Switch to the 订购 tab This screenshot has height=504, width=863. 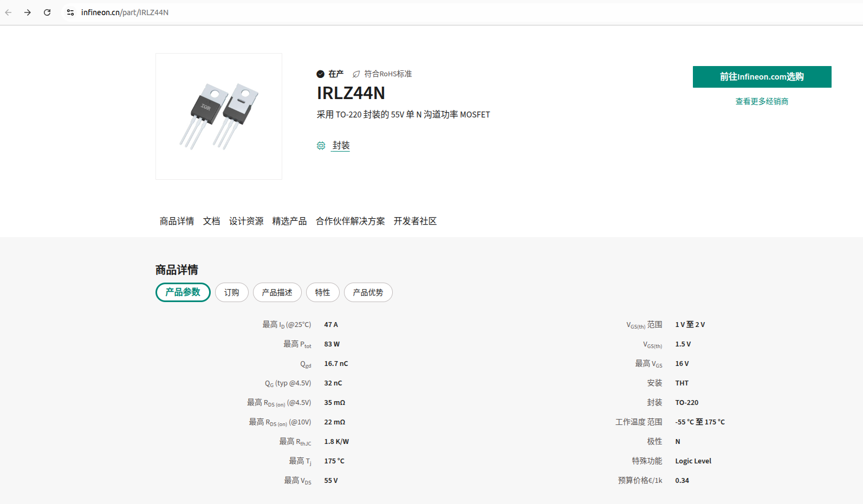tap(232, 292)
